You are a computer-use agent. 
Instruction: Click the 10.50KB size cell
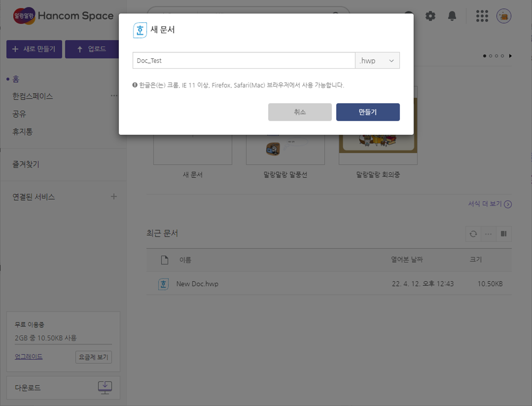pos(490,284)
